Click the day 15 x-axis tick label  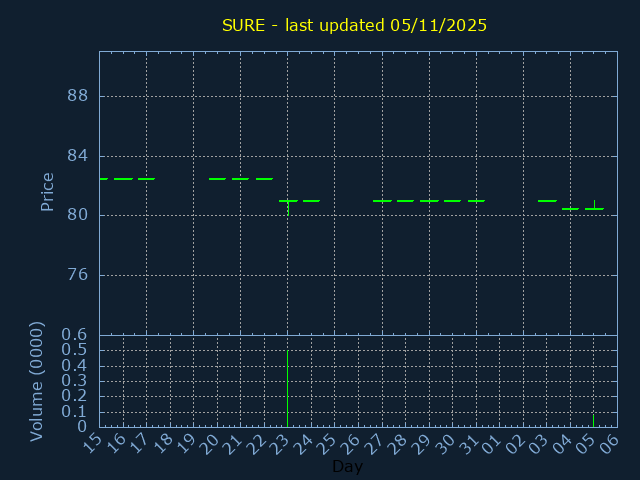point(93,442)
